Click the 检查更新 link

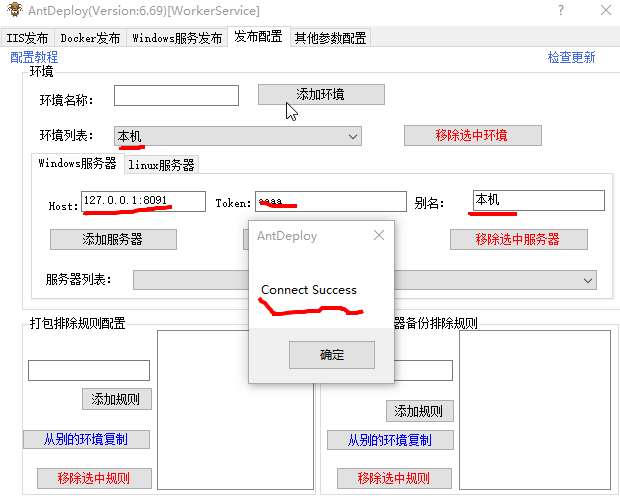click(571, 57)
